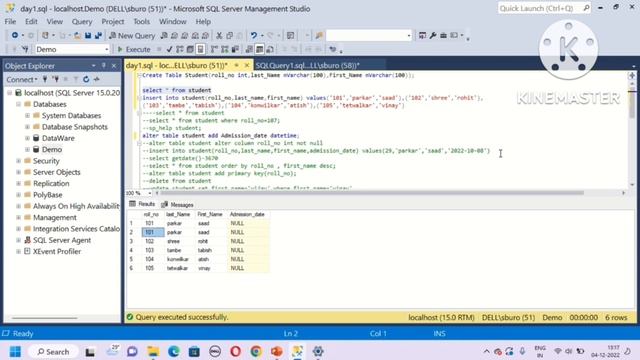Open the Window menu
The image size is (640, 360).
pos(172,22)
